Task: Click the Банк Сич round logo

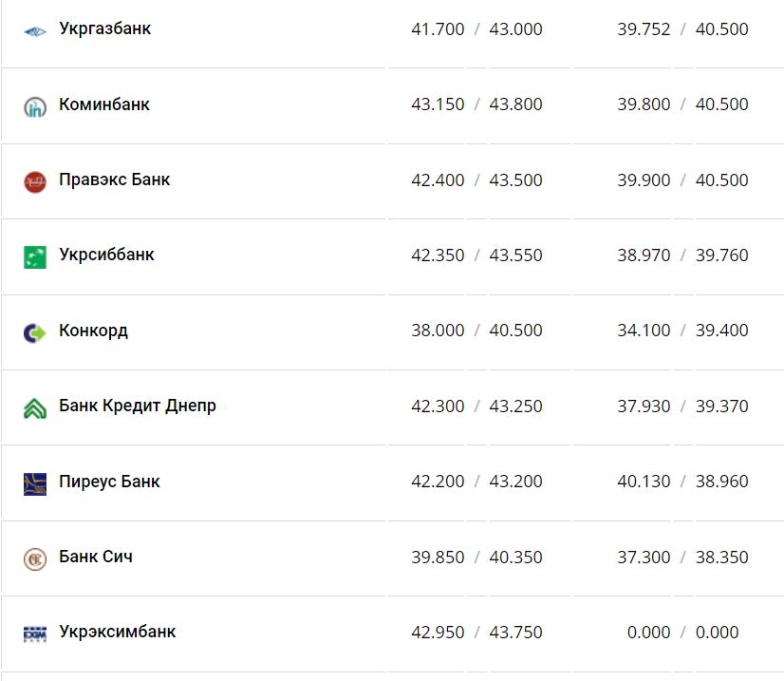Action: pyautogui.click(x=35, y=558)
